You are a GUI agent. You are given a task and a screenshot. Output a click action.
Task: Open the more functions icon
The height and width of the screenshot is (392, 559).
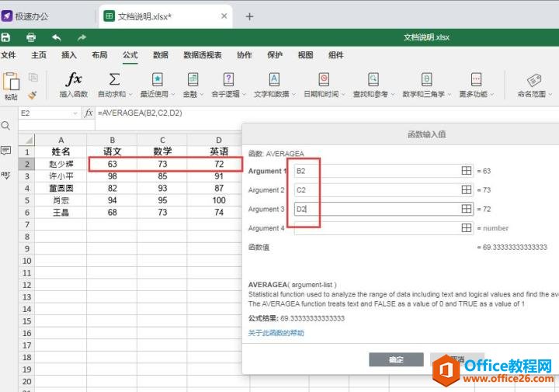click(476, 79)
